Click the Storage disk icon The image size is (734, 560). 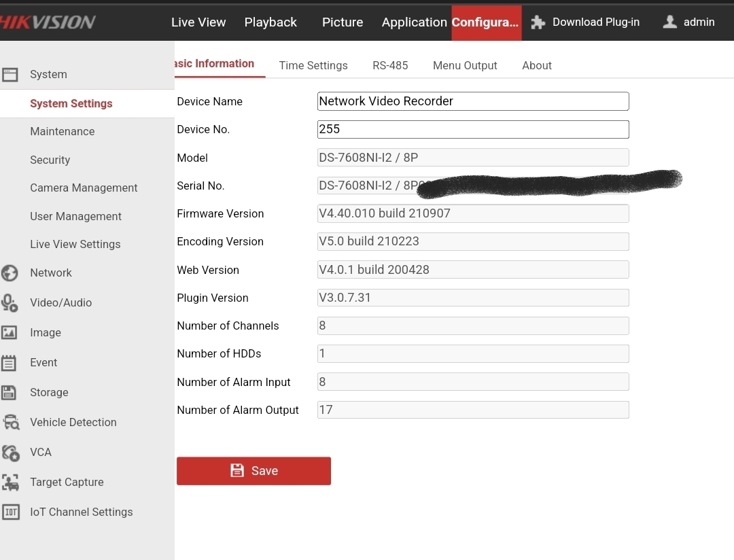10,393
